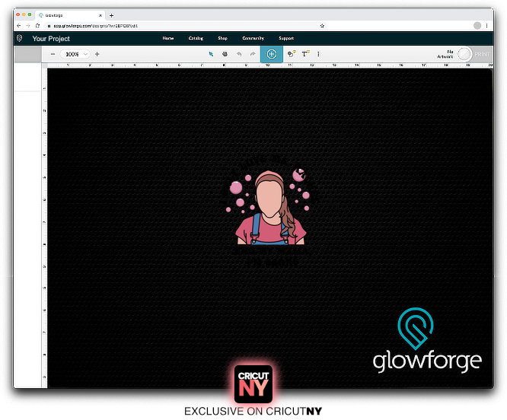
Task: Open the premium shapes tool
Action: pos(292,54)
